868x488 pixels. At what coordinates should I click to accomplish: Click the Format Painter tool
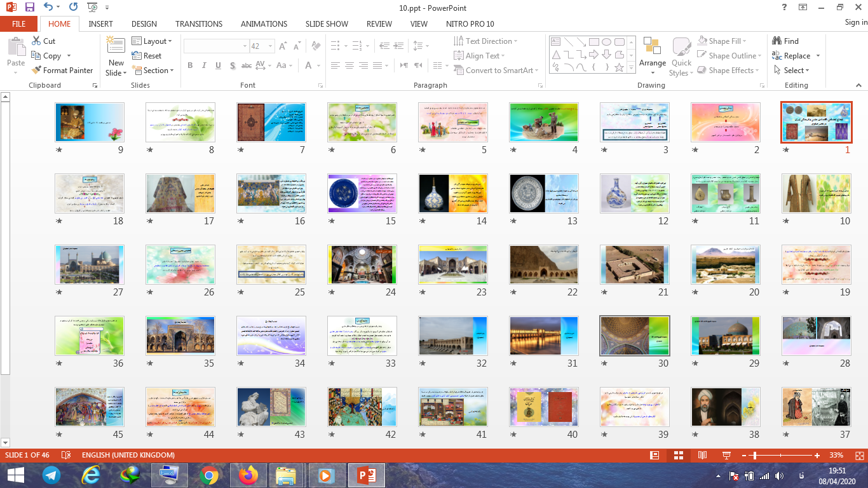tap(62, 71)
